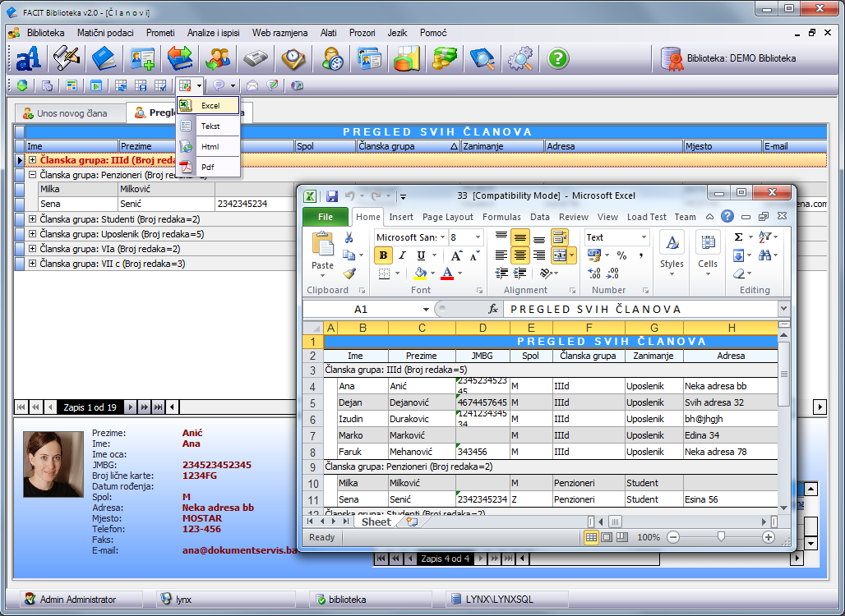Viewport: 845px width, 616px height.
Task: Expand the Članska grupa: Studenti group
Action: [x=32, y=219]
